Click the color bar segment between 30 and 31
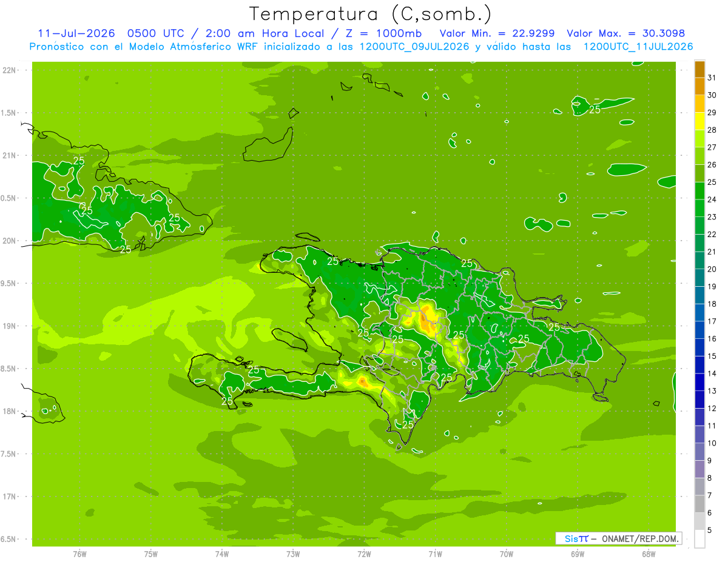Screen dimensions: 728x562 (x=699, y=87)
